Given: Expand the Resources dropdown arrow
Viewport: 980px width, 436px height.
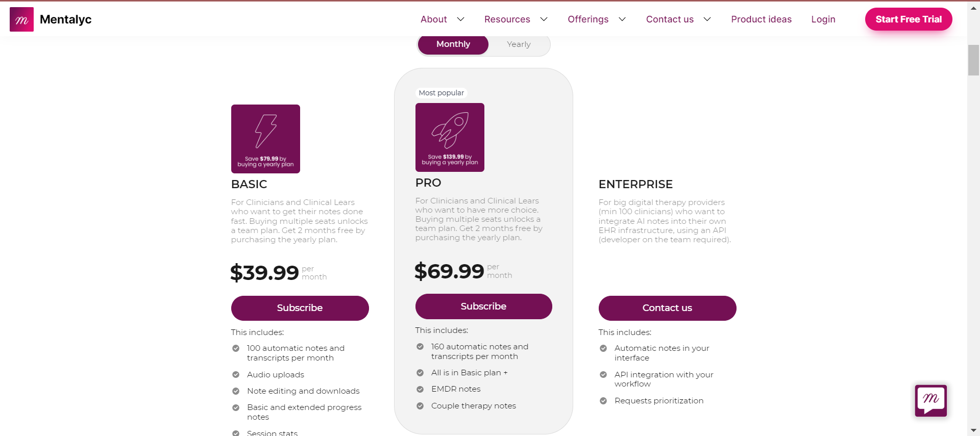Looking at the screenshot, I should click(x=544, y=19).
